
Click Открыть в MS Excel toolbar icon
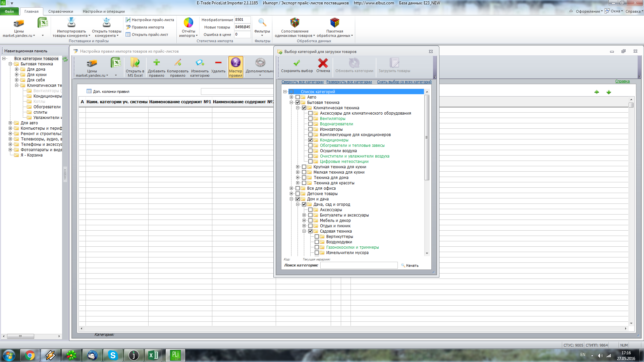[x=135, y=63]
